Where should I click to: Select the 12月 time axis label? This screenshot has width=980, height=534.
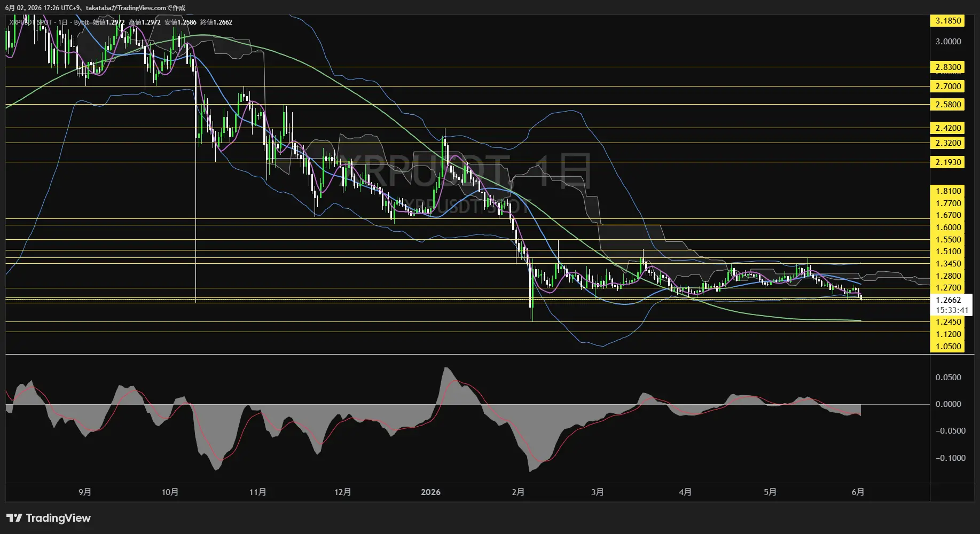coord(342,492)
